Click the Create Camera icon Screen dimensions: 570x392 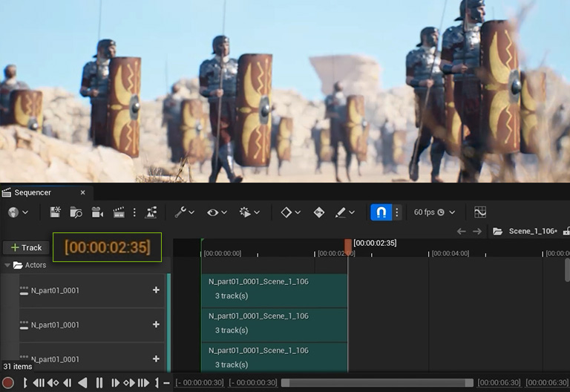96,212
